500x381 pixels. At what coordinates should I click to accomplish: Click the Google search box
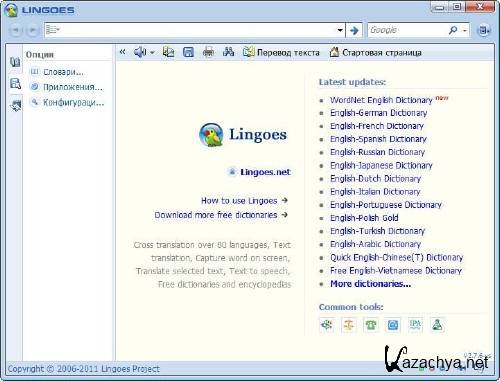[x=407, y=30]
